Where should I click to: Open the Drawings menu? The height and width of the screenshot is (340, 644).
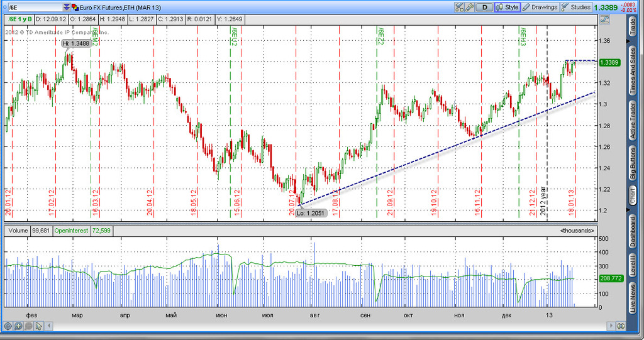click(540, 7)
